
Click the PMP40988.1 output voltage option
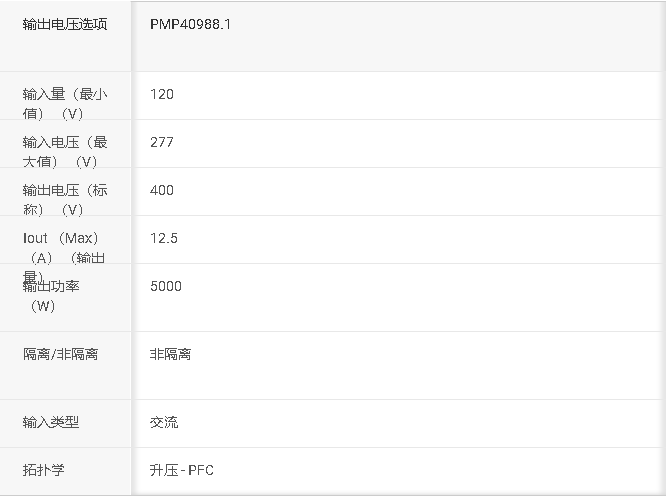(190, 24)
